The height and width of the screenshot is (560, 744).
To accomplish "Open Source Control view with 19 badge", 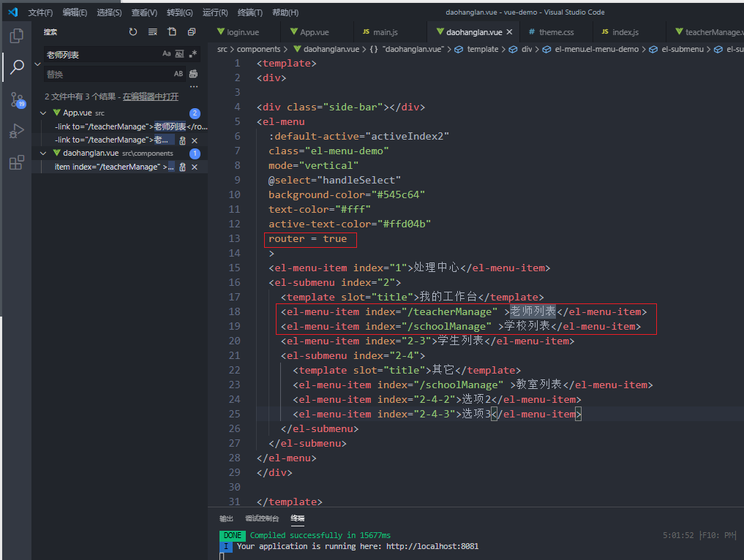I will pos(17,99).
